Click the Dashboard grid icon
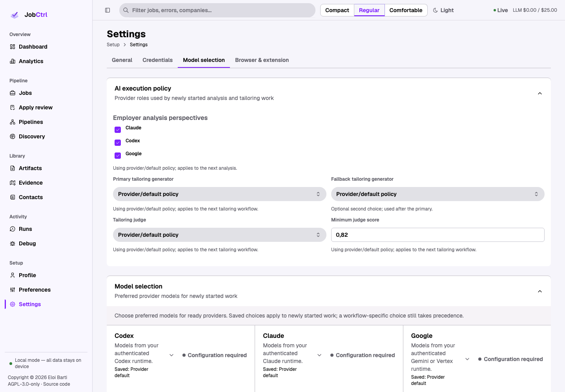This screenshot has height=392, width=565. 13,47
